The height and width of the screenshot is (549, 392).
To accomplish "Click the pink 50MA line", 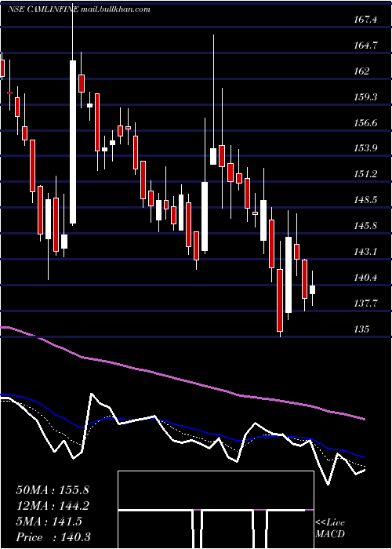I will click(182, 380).
